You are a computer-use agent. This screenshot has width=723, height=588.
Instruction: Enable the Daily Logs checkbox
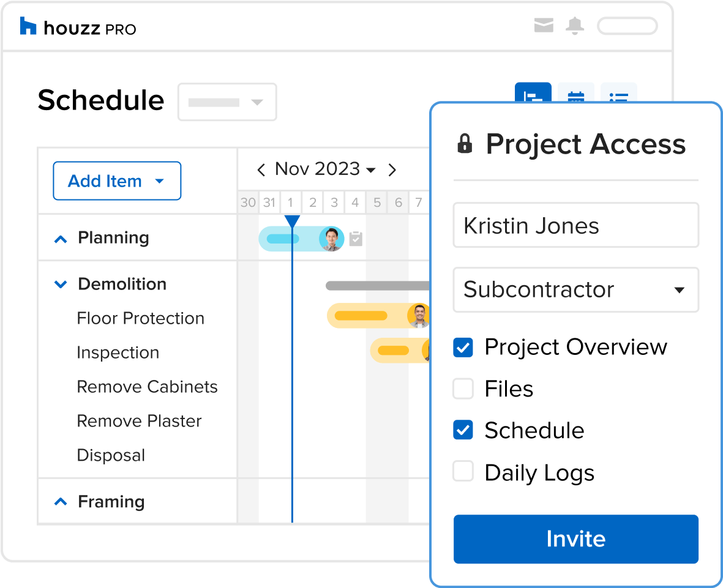463,471
